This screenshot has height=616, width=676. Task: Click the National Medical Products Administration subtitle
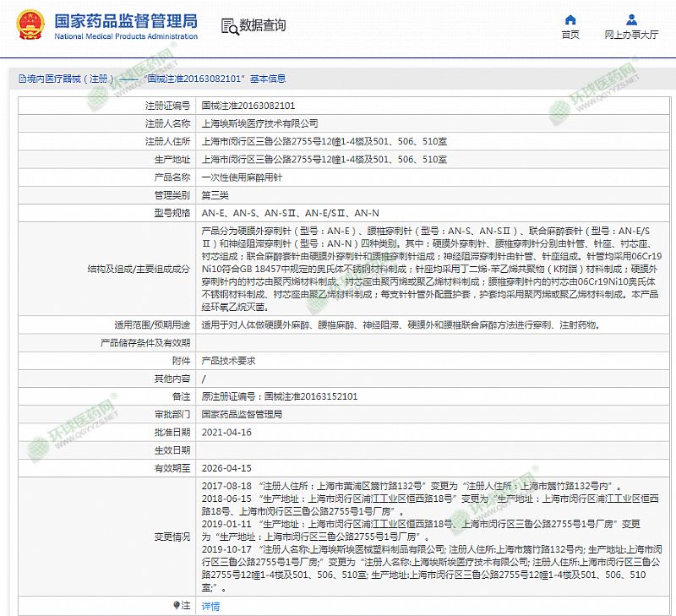(x=125, y=37)
